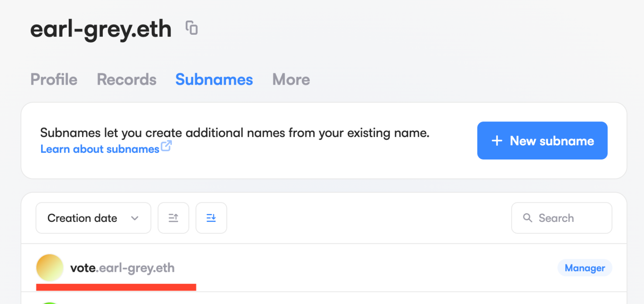Go to the More tab
Image resolution: width=644 pixels, height=304 pixels.
(x=291, y=80)
